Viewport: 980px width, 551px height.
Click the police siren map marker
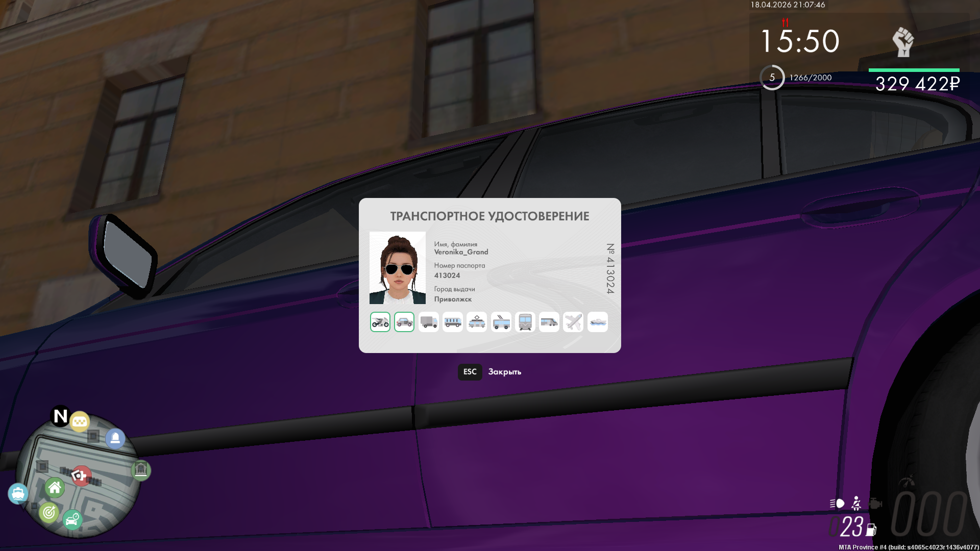(115, 438)
